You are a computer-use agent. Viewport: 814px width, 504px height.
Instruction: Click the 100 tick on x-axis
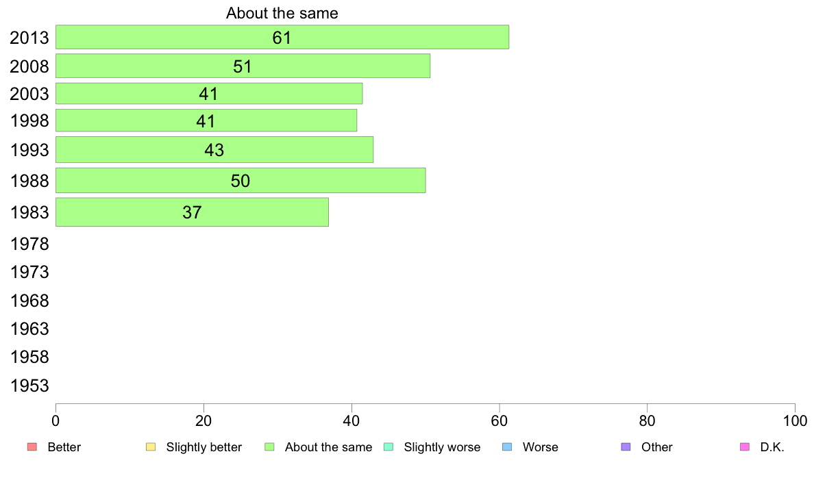795,421
